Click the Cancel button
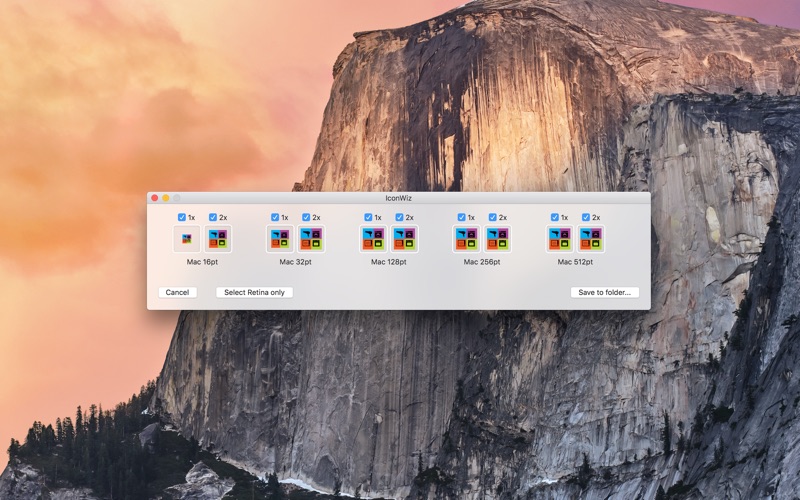Screen dimensions: 800x500 [x=178, y=292]
